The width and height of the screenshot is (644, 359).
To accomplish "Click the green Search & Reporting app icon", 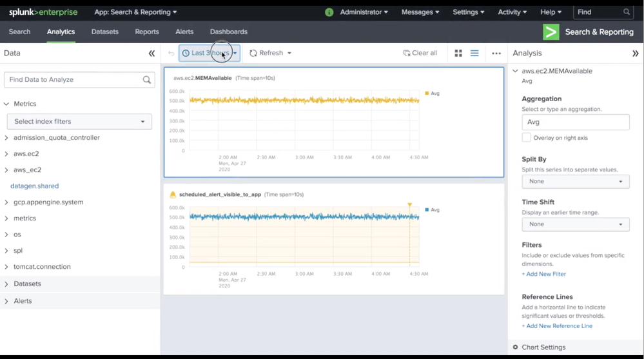I will coord(551,32).
